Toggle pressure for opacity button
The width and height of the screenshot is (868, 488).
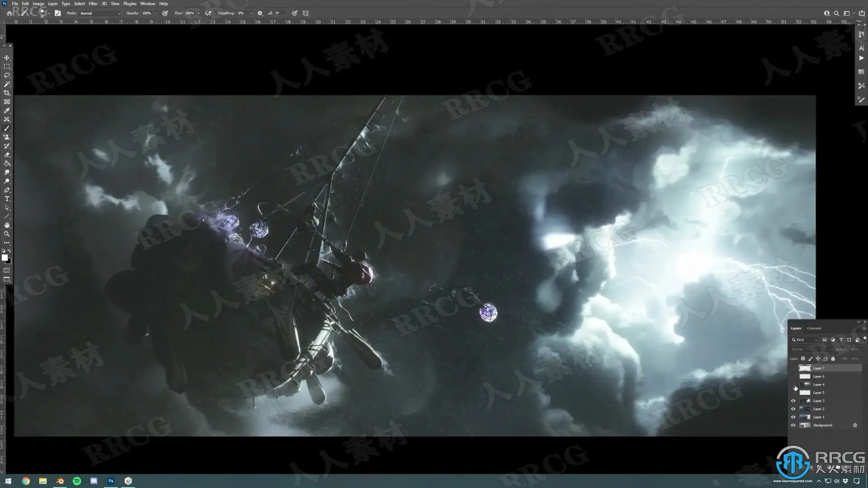pyautogui.click(x=165, y=13)
